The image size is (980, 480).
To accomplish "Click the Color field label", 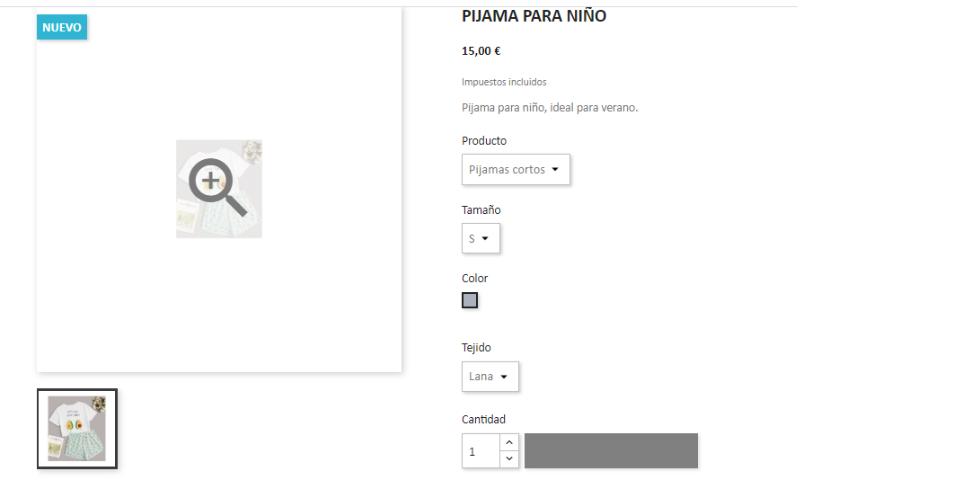I will click(475, 279).
